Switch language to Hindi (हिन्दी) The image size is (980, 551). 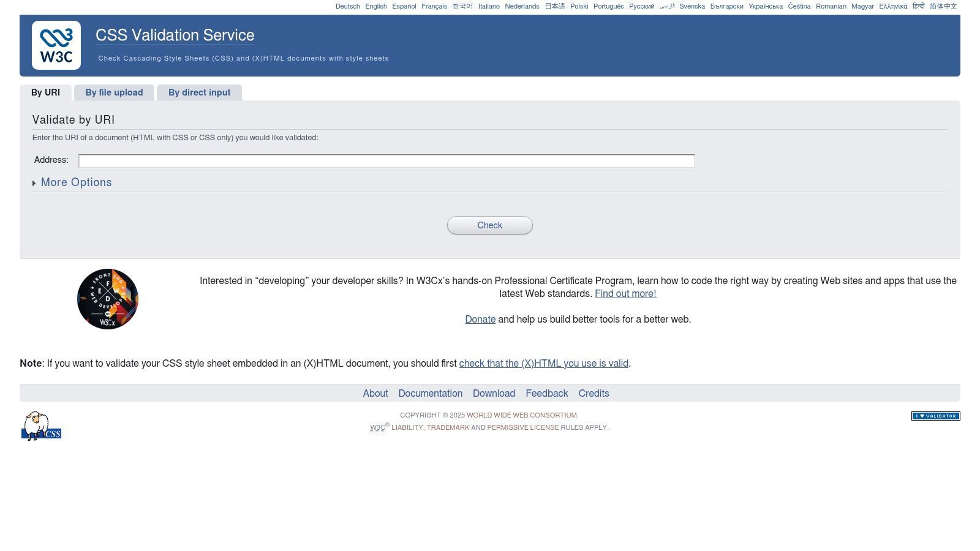918,6
